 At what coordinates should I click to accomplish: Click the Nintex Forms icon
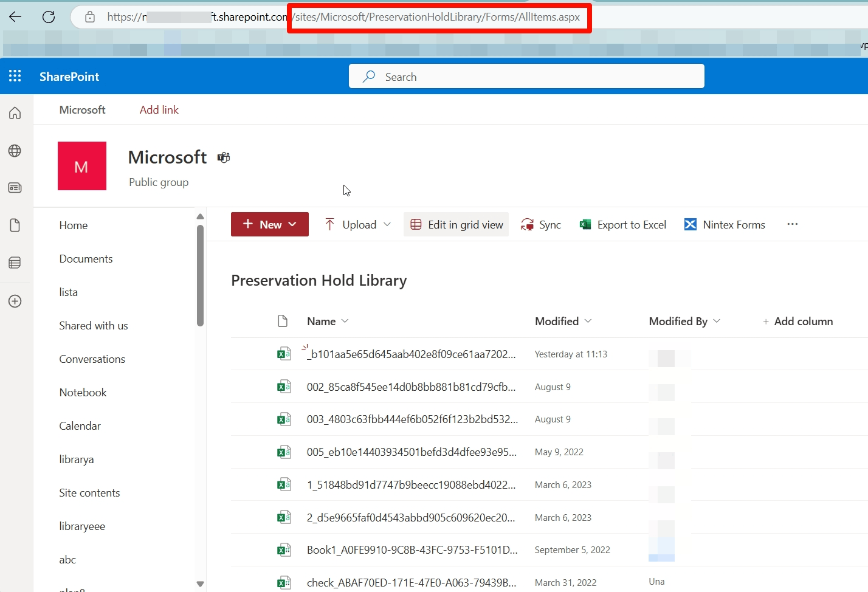(691, 224)
